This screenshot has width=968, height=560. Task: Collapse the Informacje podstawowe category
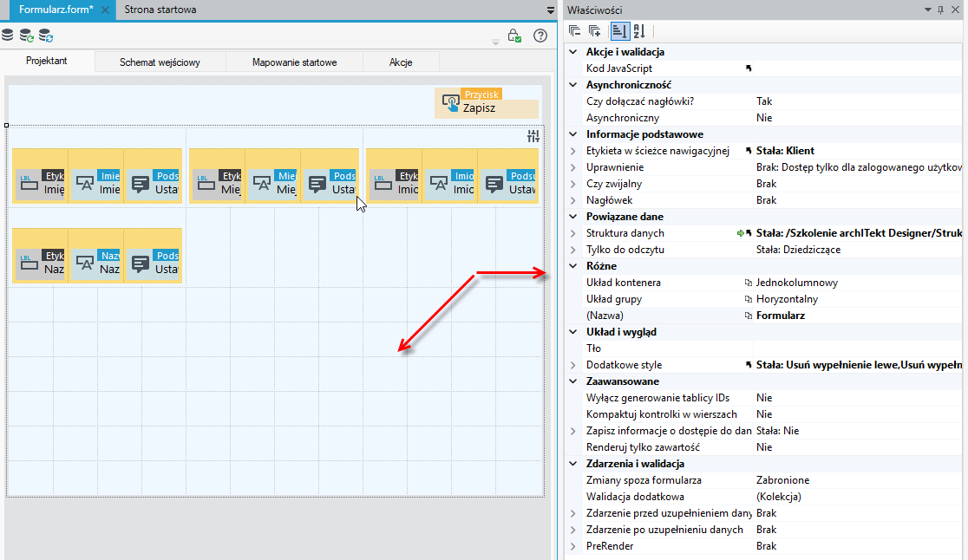(572, 134)
